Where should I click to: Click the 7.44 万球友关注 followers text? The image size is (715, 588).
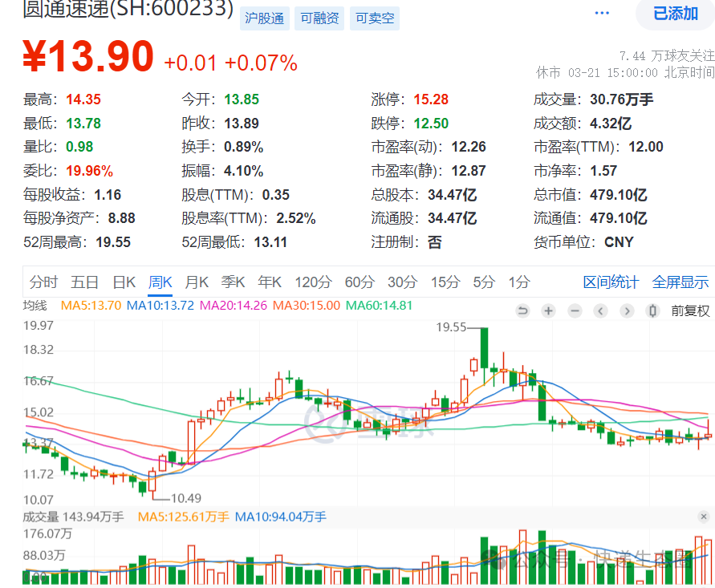(667, 56)
